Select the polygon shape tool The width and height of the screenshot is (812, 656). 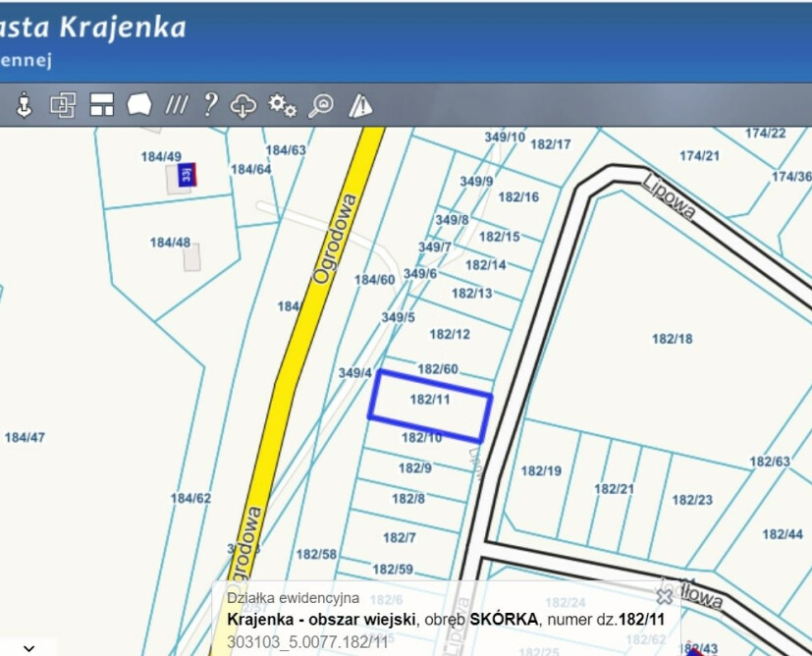[x=139, y=105]
